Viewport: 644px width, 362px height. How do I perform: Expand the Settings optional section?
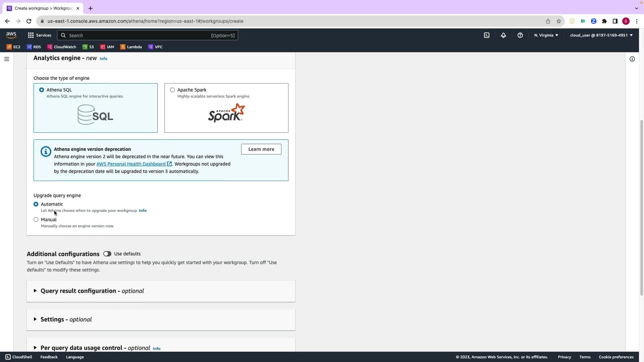tap(66, 319)
